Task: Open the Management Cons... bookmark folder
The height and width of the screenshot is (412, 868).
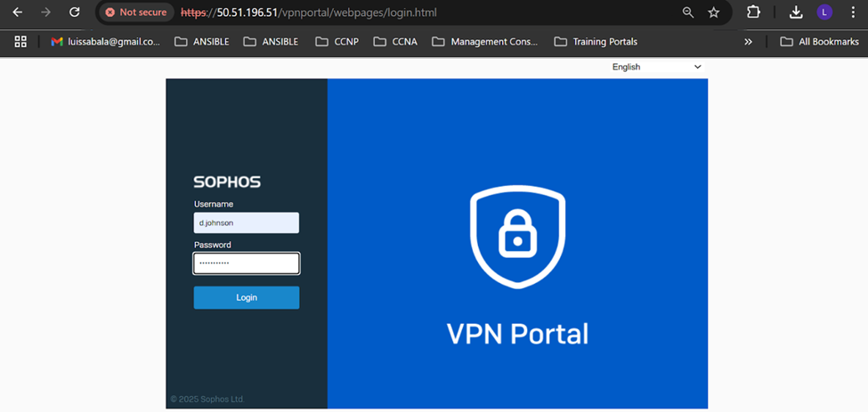Action: pyautogui.click(x=485, y=42)
